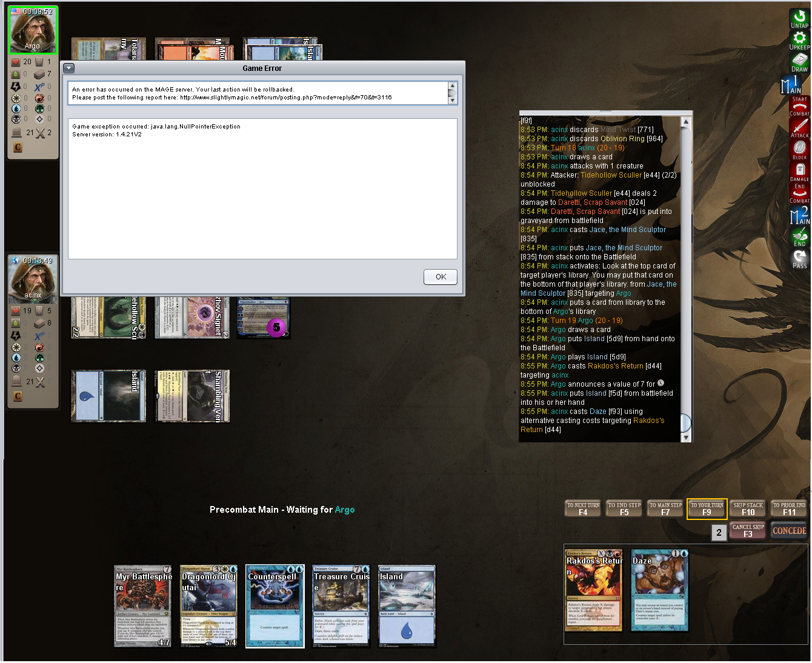Select the Start Combat phase icon
Screen dimensions: 812x663
(799, 106)
